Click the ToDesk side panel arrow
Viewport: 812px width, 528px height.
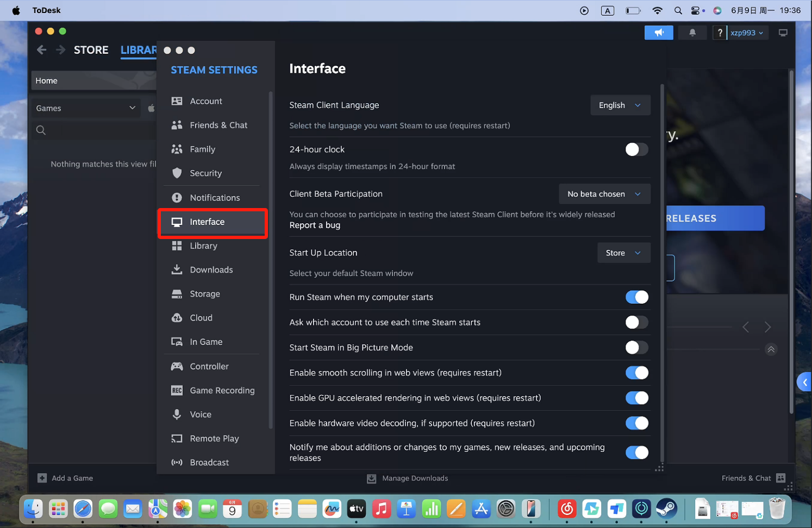(805, 382)
